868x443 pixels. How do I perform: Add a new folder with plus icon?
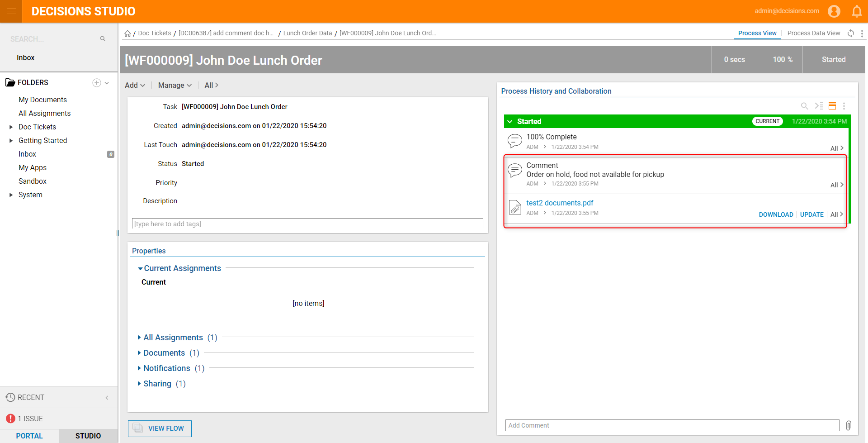pos(96,83)
